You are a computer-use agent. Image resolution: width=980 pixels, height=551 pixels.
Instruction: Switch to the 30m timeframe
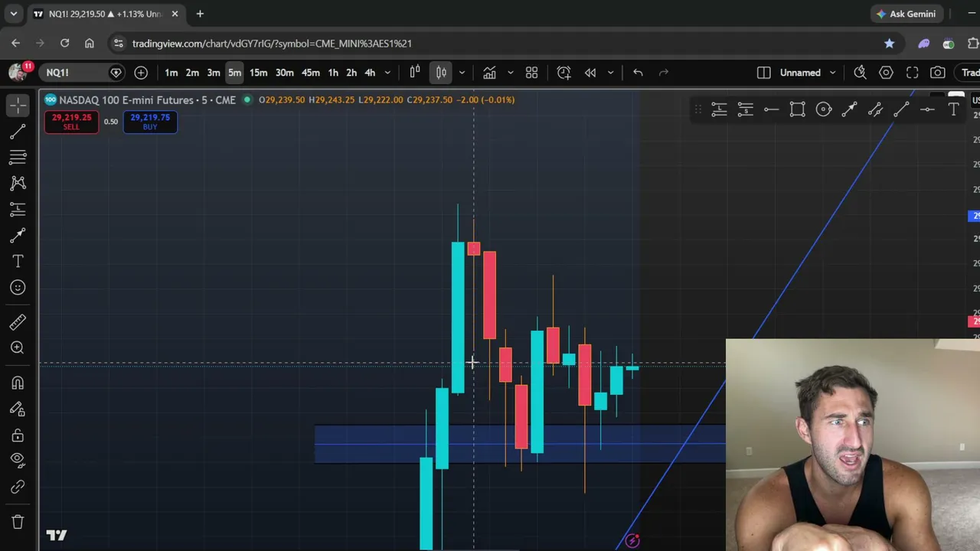284,73
